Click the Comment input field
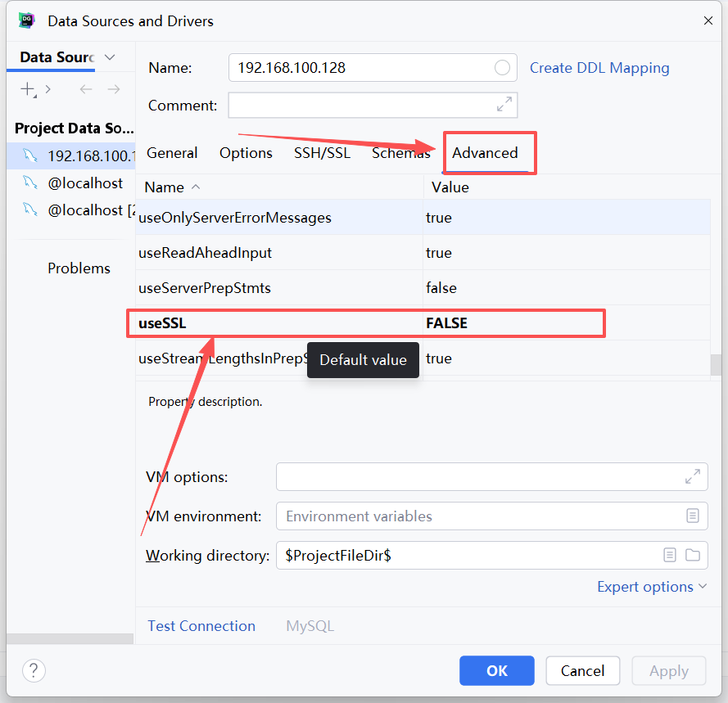The height and width of the screenshot is (703, 728). [373, 106]
